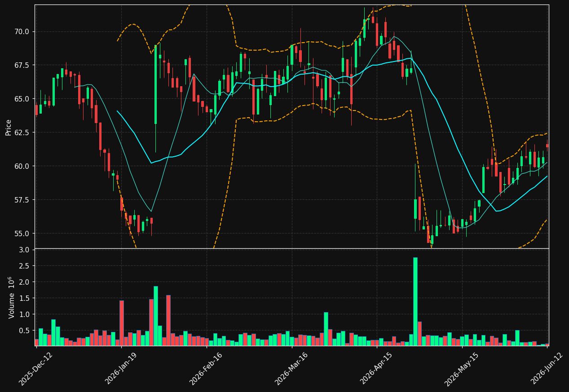Click the 2026-Jun-12 date label

coord(547,369)
